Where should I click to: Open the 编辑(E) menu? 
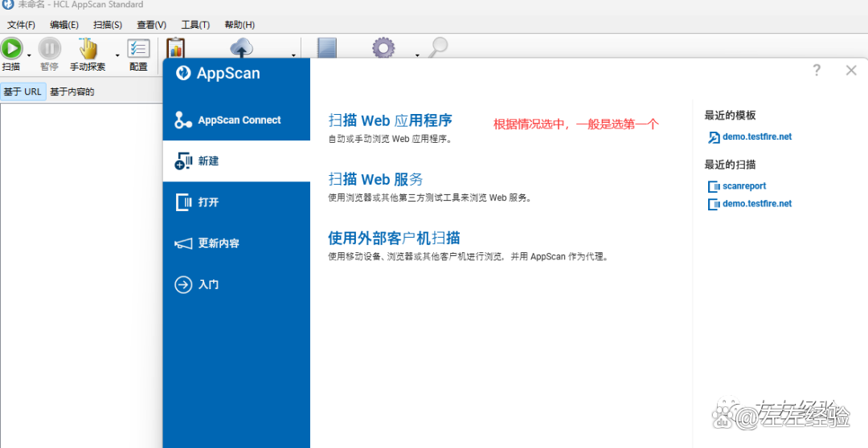64,25
